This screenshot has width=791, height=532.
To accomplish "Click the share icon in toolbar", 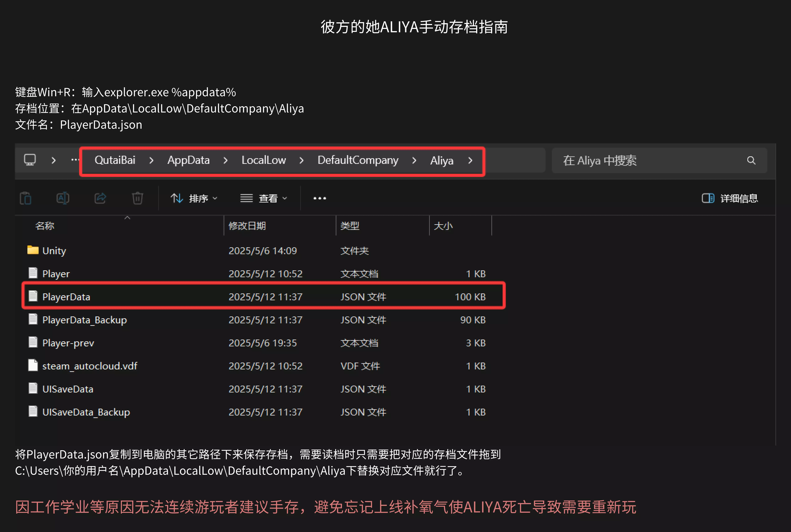I will pyautogui.click(x=100, y=198).
